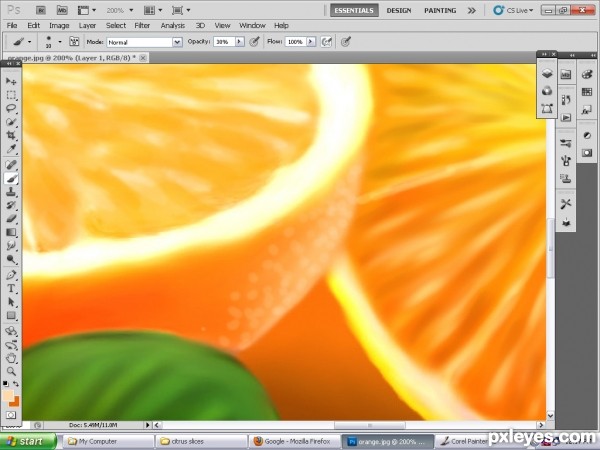This screenshot has width=600, height=450.
Task: Open the Actions panel icon
Action: (x=566, y=117)
